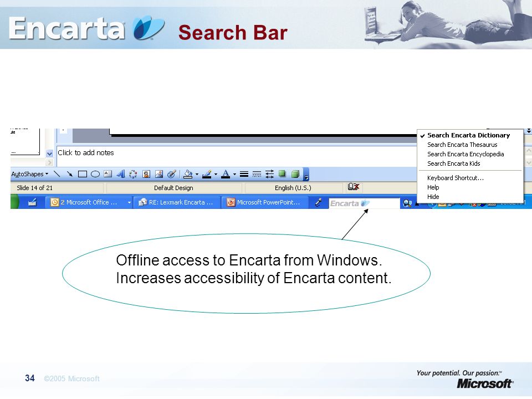Open the AutoShapes menu
This screenshot has height=399, width=532.
pyautogui.click(x=30, y=174)
